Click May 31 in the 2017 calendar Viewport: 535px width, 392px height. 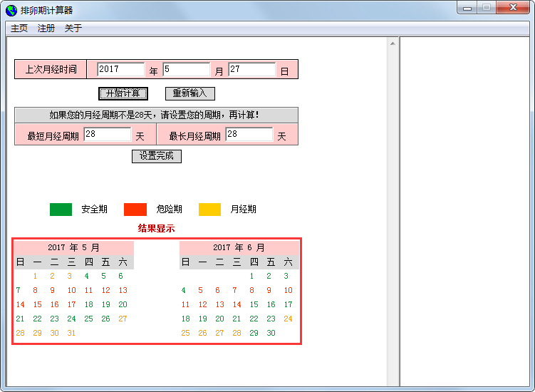(x=71, y=334)
